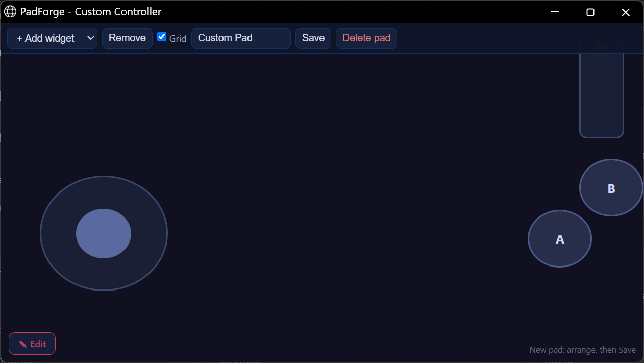The height and width of the screenshot is (363, 644).
Task: Click the Remove button
Action: tap(127, 38)
